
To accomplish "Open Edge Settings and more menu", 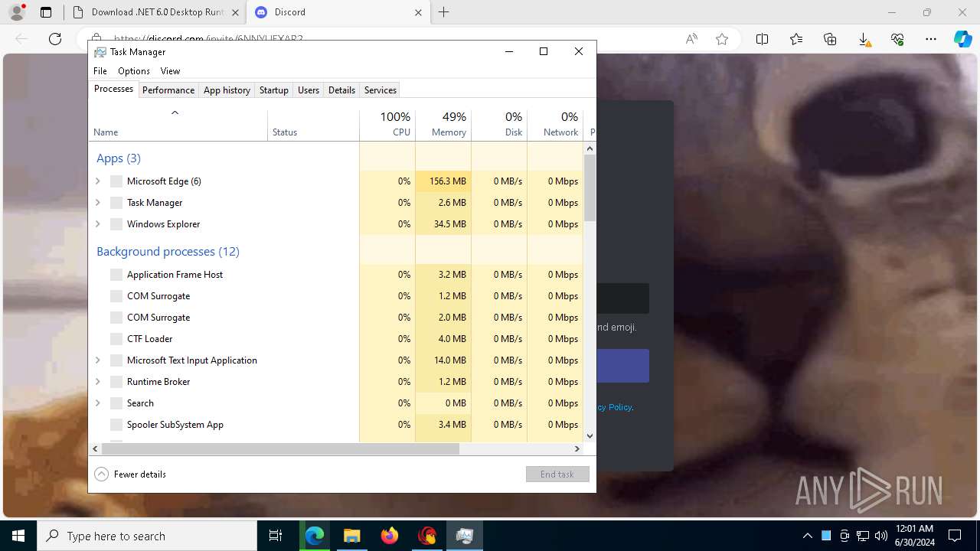I will click(931, 39).
